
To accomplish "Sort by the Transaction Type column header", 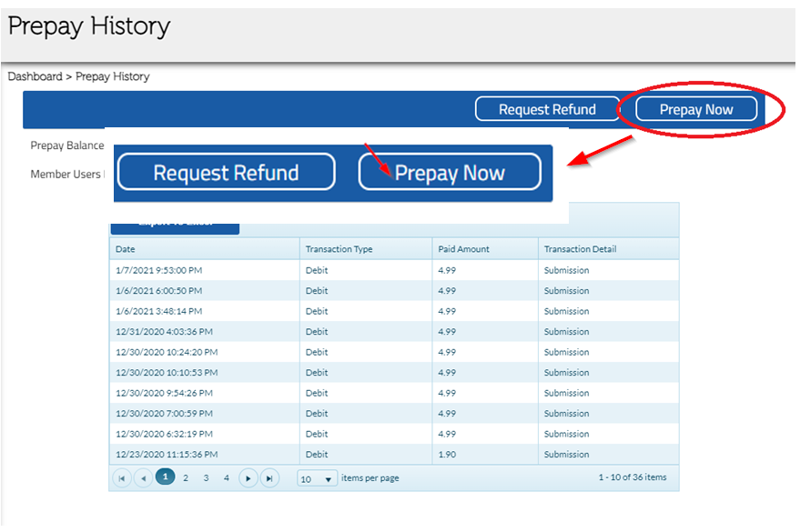I will (x=339, y=249).
